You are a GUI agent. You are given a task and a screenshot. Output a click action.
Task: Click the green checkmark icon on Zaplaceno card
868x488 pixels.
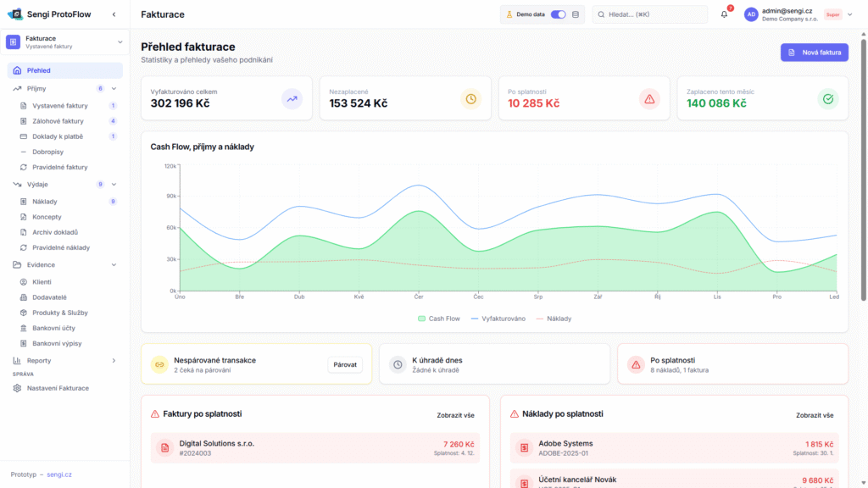pyautogui.click(x=827, y=98)
